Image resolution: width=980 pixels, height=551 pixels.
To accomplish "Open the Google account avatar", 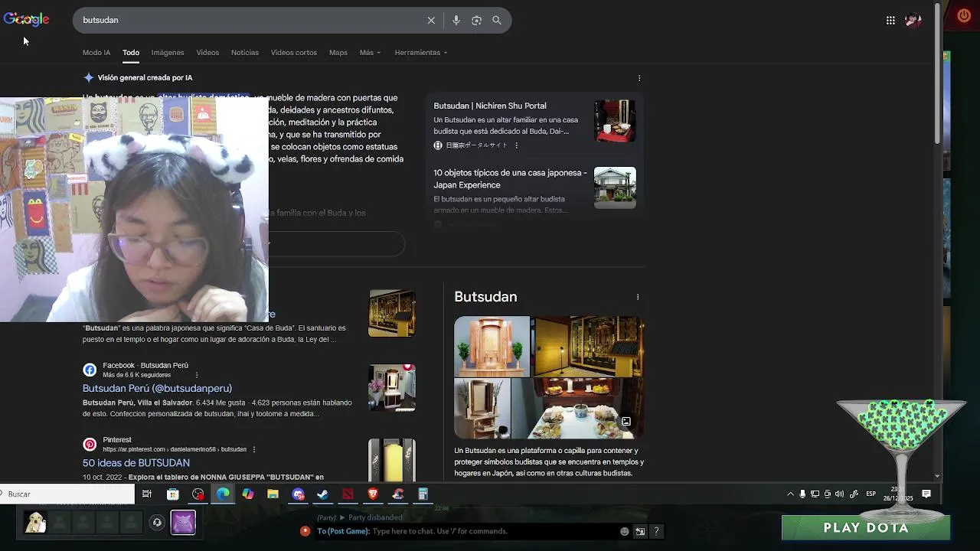I will 913,21.
